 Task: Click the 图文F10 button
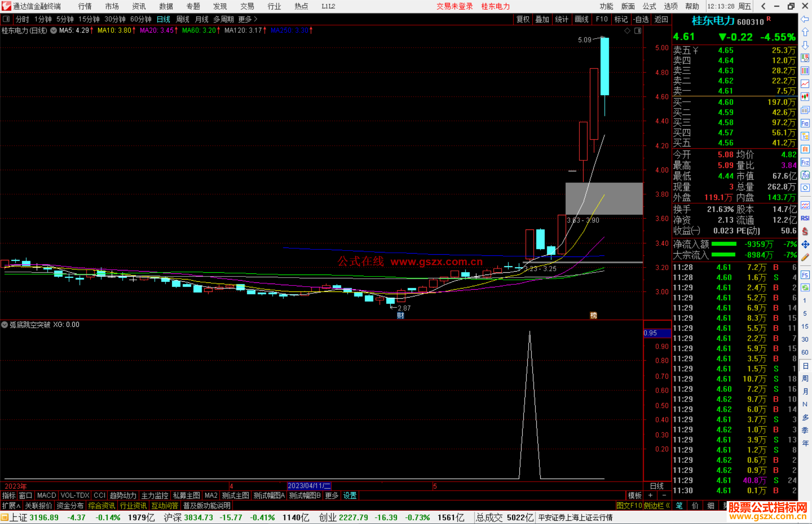629,506
